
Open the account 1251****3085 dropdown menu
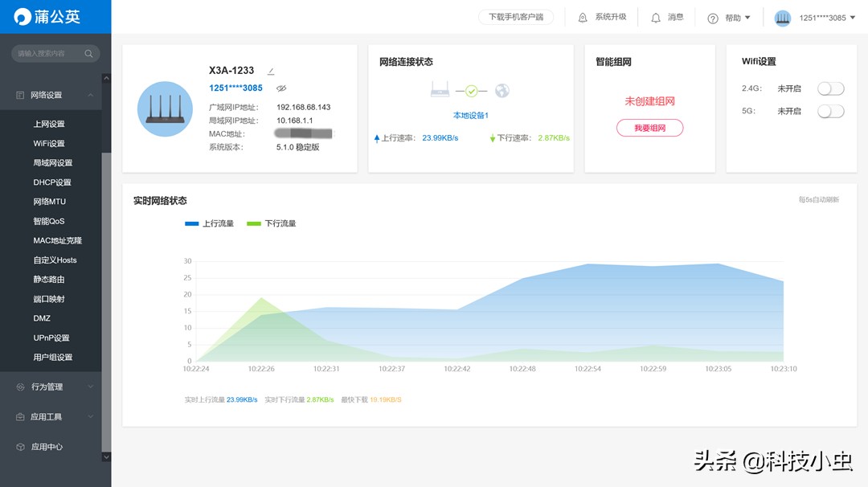[x=853, y=18]
